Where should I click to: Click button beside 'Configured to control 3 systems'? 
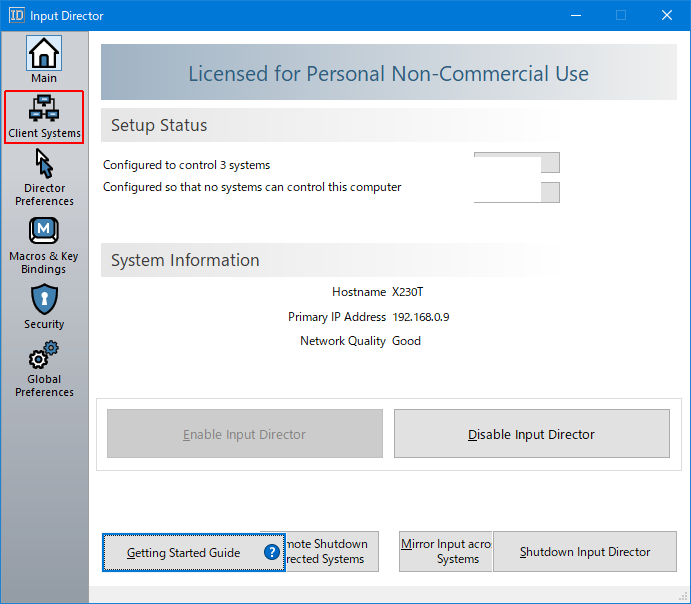516,163
